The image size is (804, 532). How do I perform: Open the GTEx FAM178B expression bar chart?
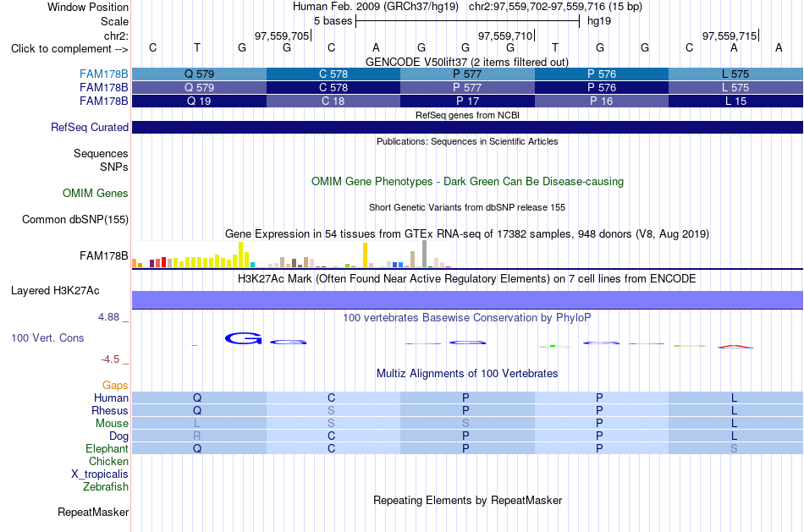[x=291, y=255]
